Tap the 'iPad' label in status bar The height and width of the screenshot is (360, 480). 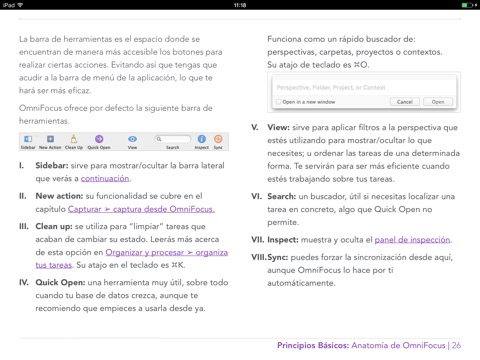pos(9,5)
